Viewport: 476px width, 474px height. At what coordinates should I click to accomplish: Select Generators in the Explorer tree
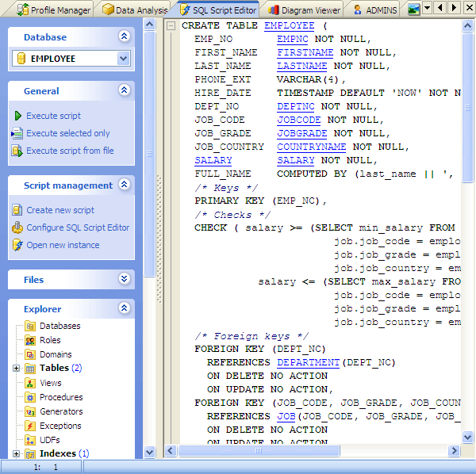tap(61, 411)
